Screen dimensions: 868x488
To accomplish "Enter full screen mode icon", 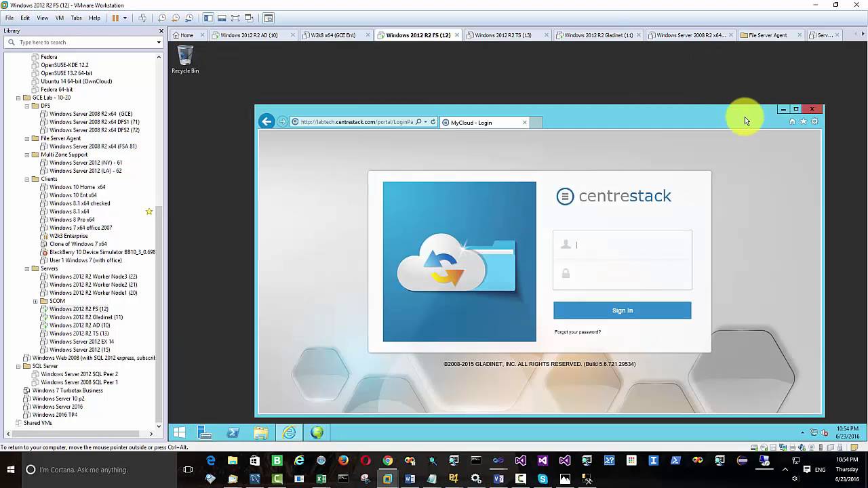I will pos(235,18).
